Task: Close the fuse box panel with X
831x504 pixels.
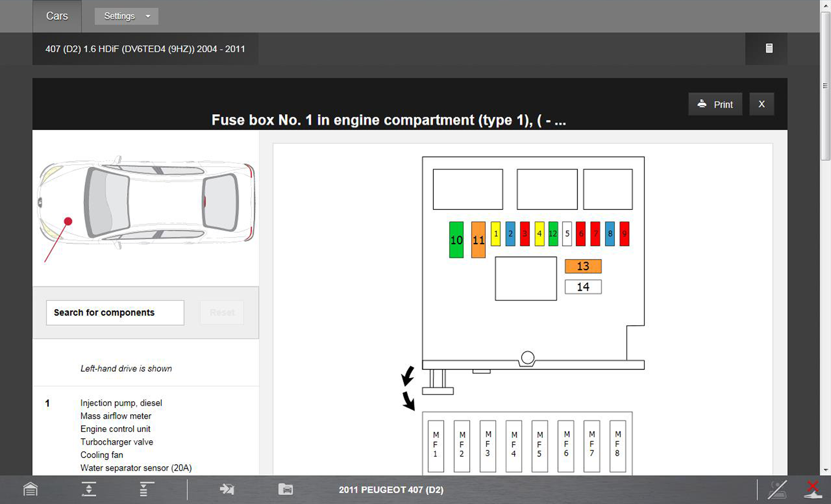Action: 761,104
